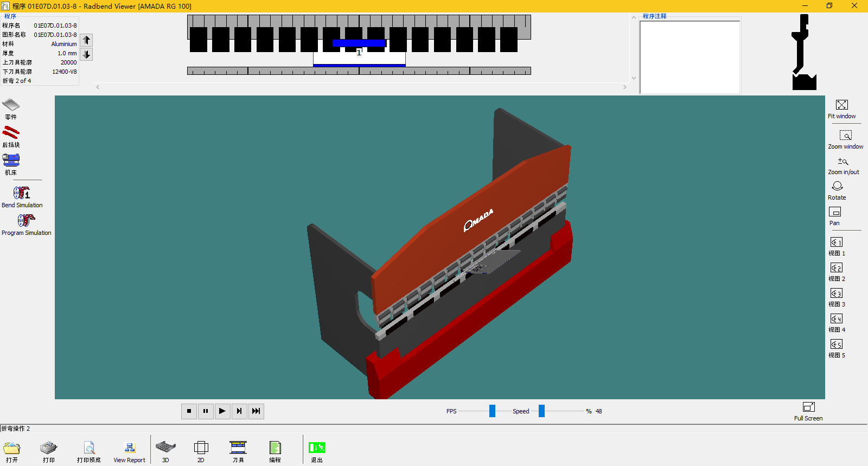
Task: Adjust the FPS slider handle
Action: click(x=492, y=411)
